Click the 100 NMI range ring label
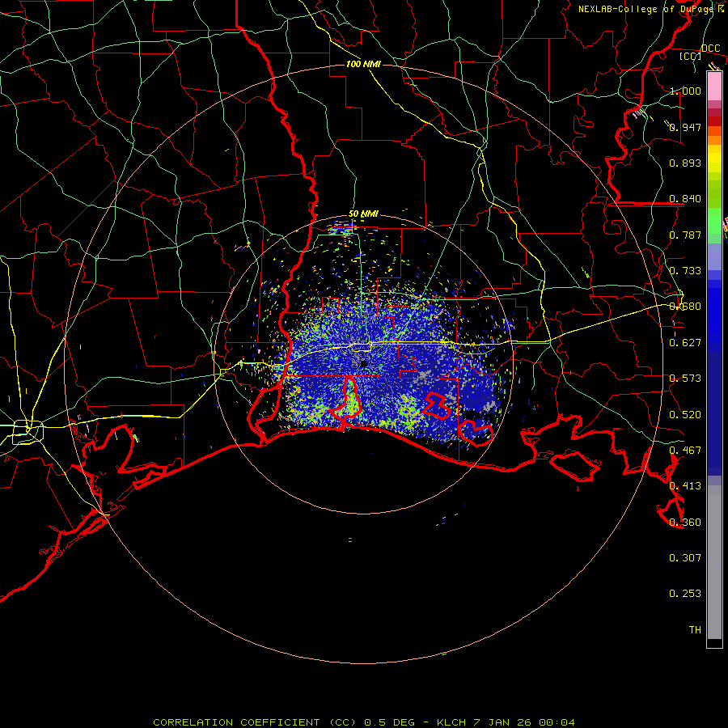The width and height of the screenshot is (728, 728). coord(363,64)
